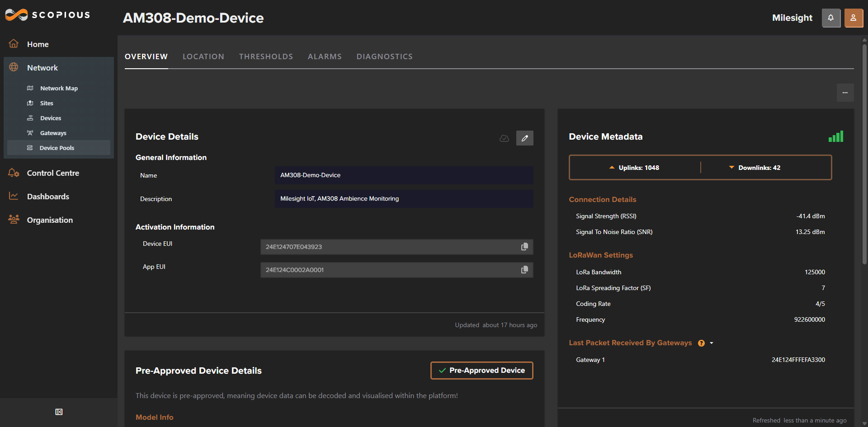Click the RSSI value -41.4 dBm
Image resolution: width=868 pixels, height=427 pixels.
coord(811,216)
